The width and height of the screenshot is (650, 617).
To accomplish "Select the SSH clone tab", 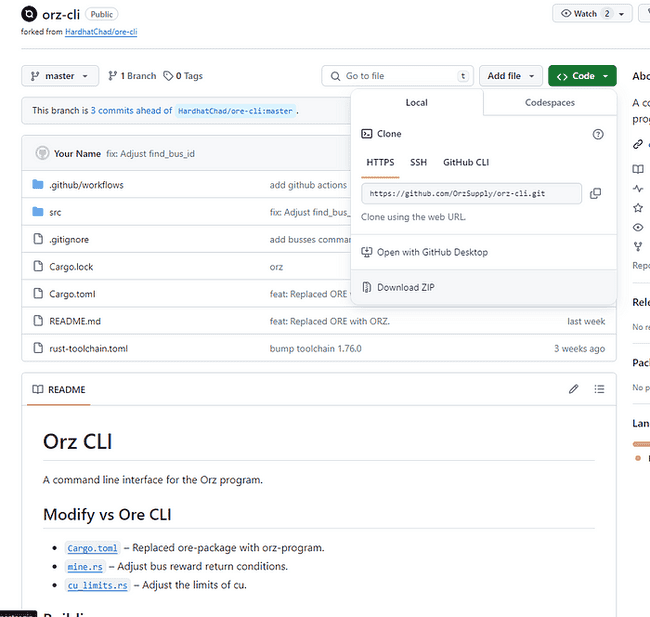I will 418,162.
